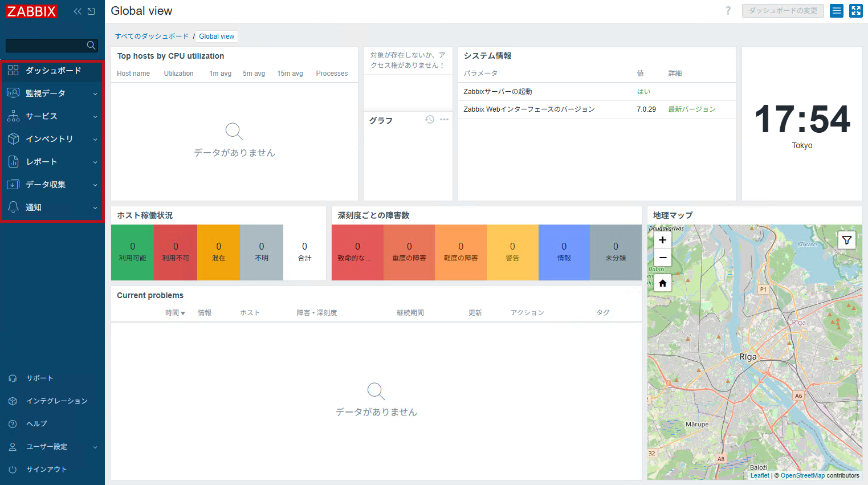Click the 重度の障害 severity tile
The height and width of the screenshot is (485, 868).
click(x=409, y=252)
